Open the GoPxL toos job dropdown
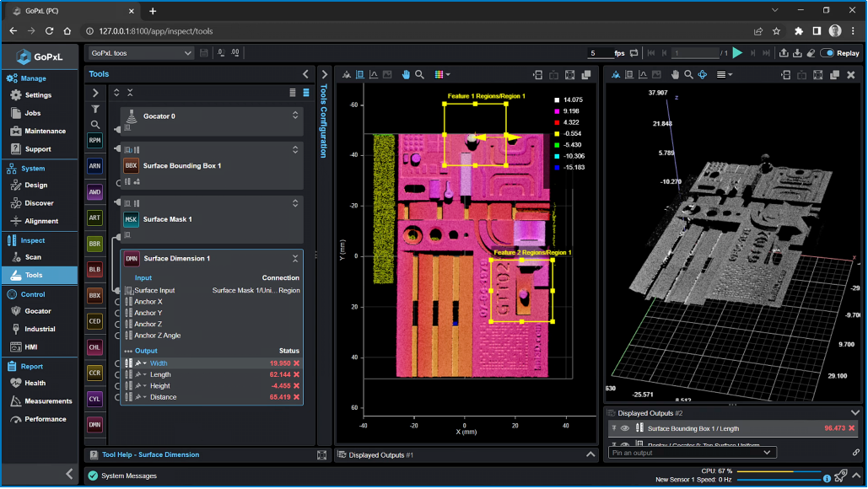The height and width of the screenshot is (489, 868). [142, 53]
